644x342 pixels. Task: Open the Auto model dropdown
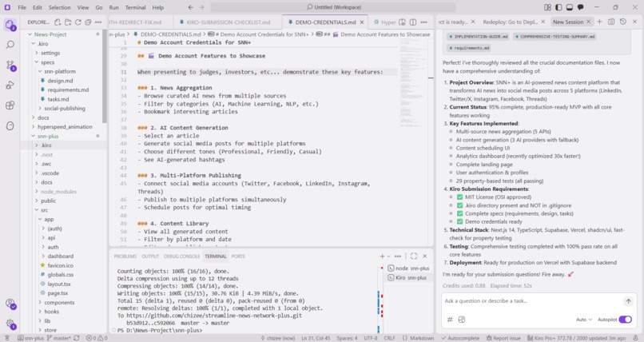(x=584, y=320)
